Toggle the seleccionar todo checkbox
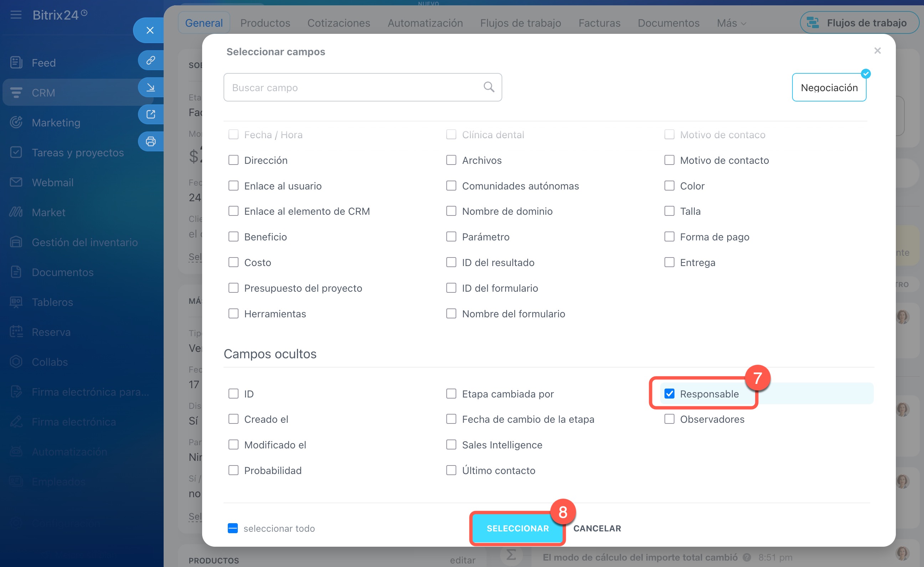 pos(233,528)
